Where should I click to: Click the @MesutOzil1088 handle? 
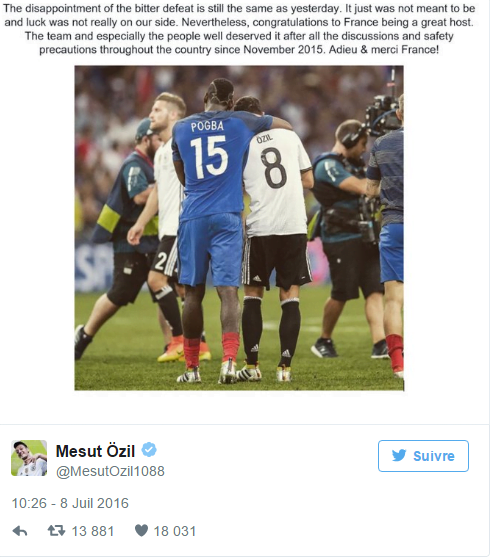click(110, 471)
